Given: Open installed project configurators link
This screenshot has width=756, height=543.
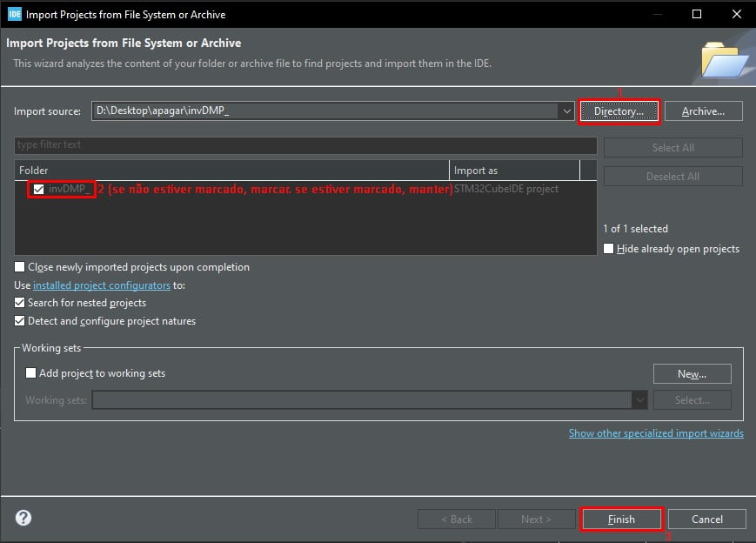Looking at the screenshot, I should point(102,285).
